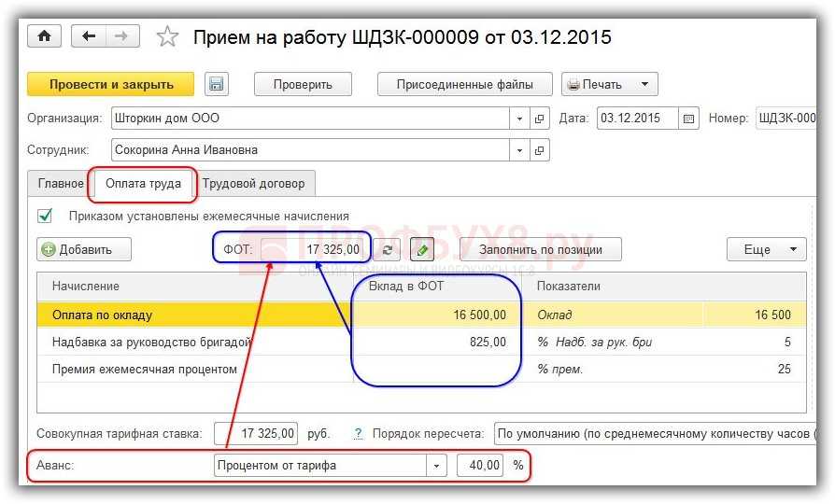Navigate forward with the right arrow

[x=122, y=36]
